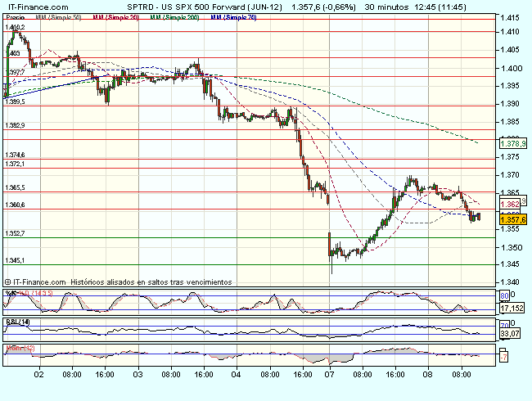Click the blue 70 RSI level tag

504,326
